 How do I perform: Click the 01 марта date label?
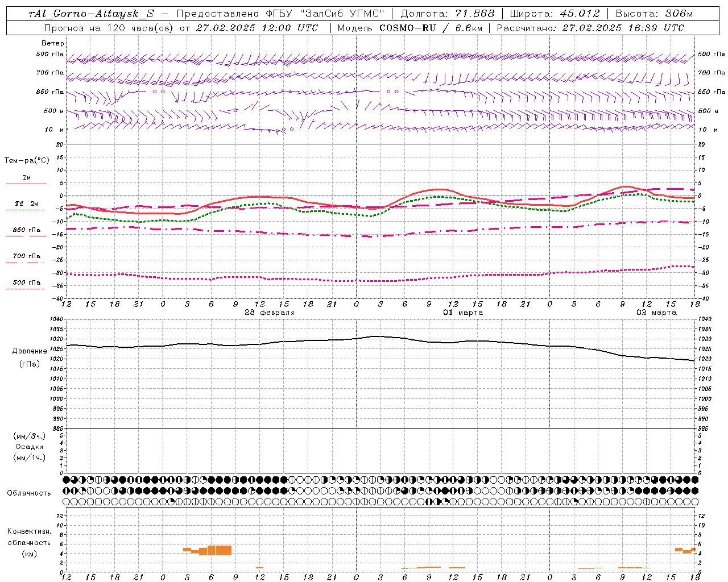click(x=463, y=313)
